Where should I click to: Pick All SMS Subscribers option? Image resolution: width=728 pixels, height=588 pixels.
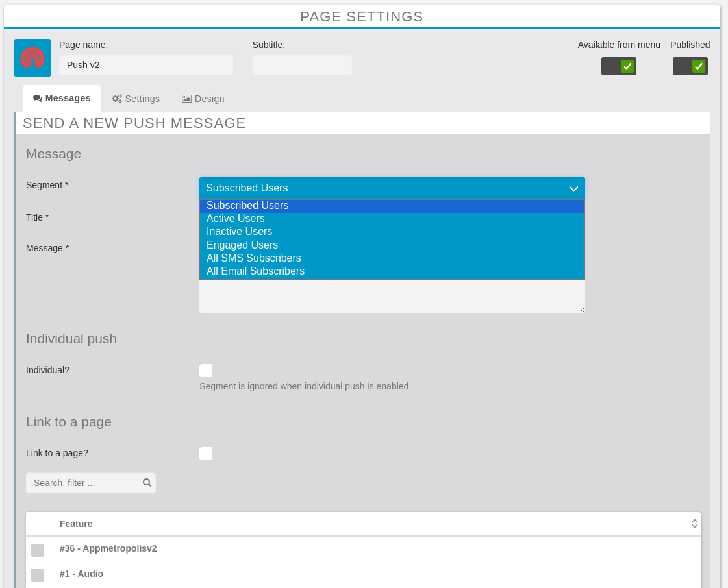[253, 258]
